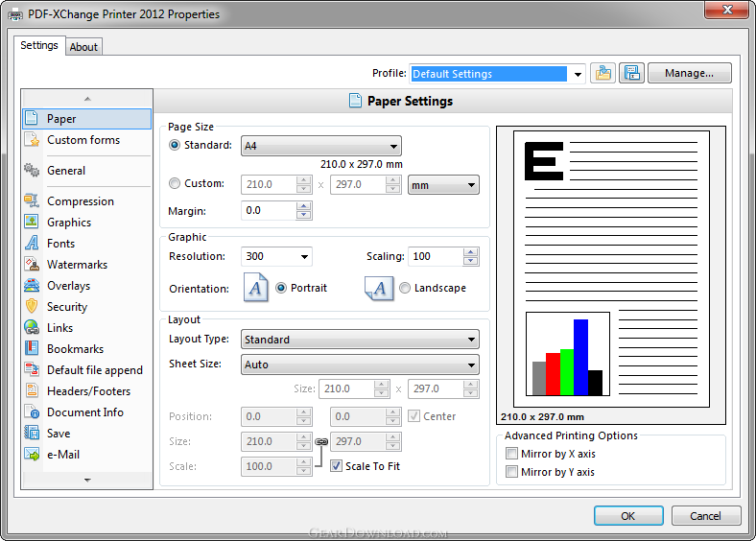Image resolution: width=756 pixels, height=541 pixels.
Task: Click the Custom height 297.0 field
Action: pos(358,185)
